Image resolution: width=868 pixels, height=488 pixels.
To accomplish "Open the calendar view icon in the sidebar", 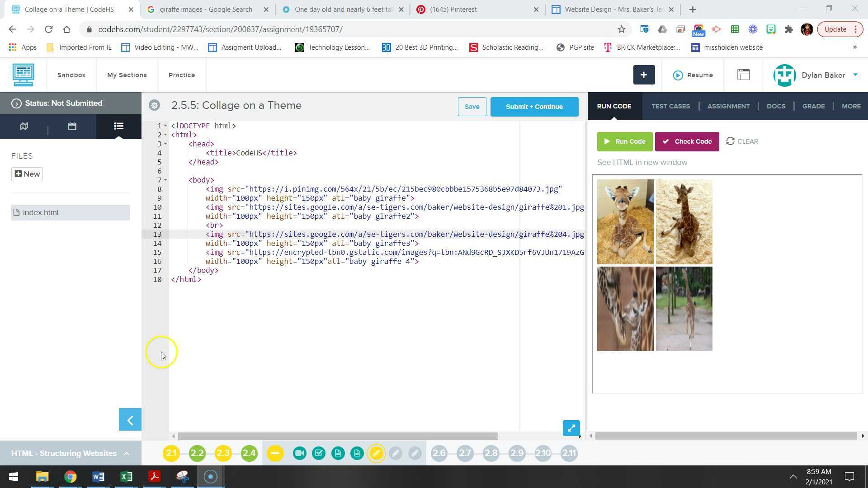I will [x=71, y=127].
